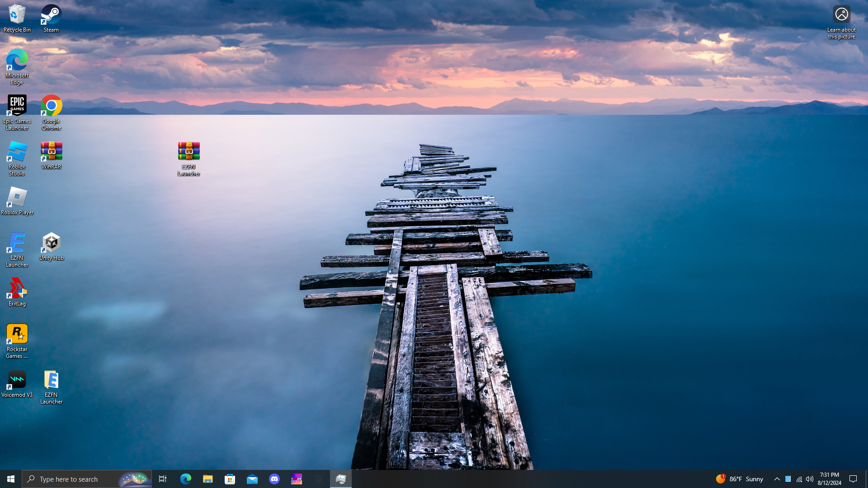Select the Epic Games Launcher icon
Viewport: 868px width, 488px height.
(x=17, y=112)
